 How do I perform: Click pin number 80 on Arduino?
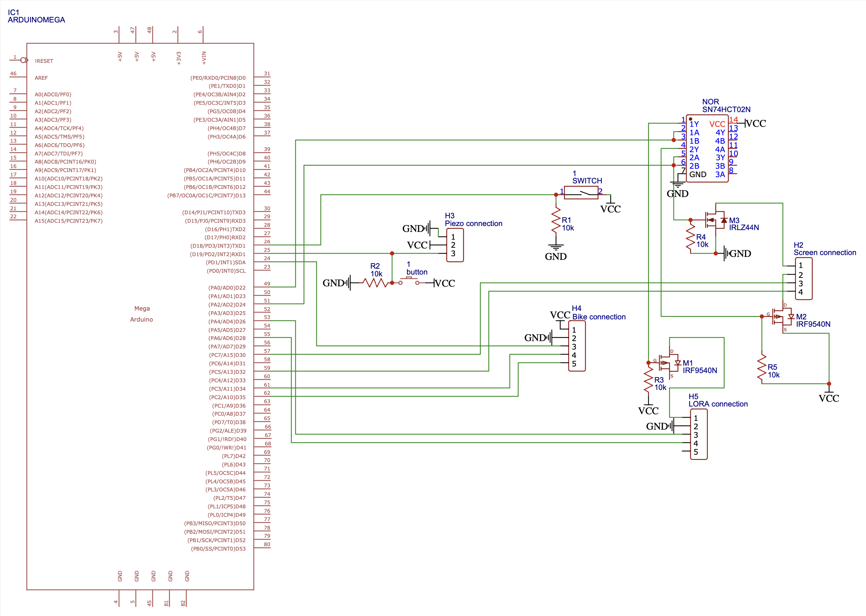click(267, 544)
